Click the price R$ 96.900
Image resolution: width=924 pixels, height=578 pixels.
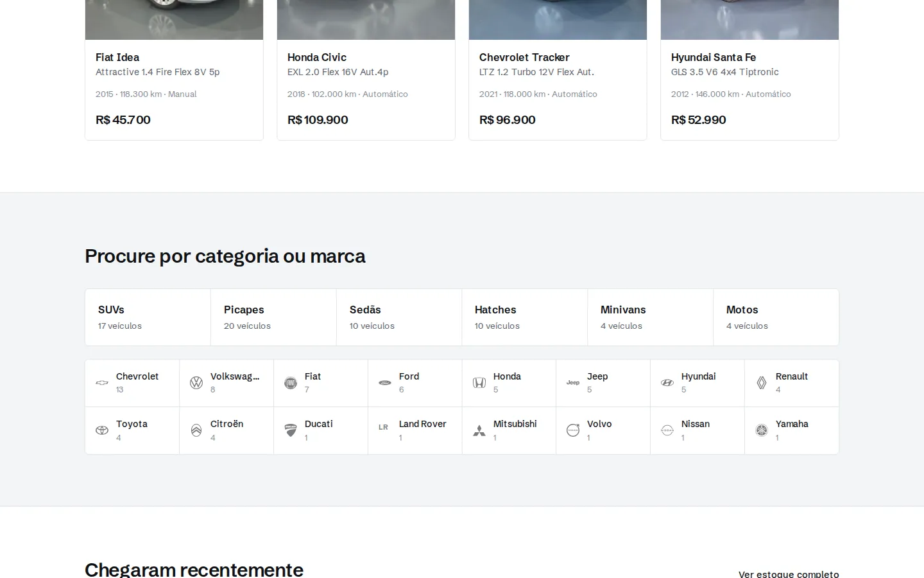pyautogui.click(x=508, y=120)
